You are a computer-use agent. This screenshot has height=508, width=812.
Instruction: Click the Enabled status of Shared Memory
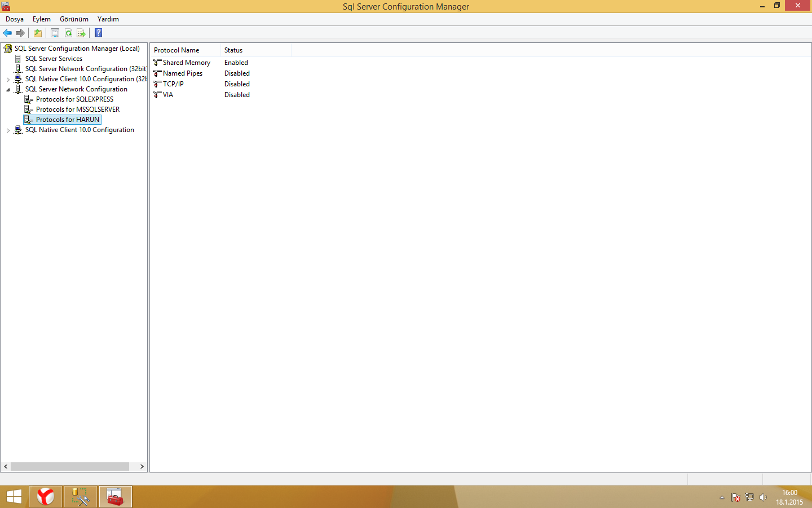point(236,63)
